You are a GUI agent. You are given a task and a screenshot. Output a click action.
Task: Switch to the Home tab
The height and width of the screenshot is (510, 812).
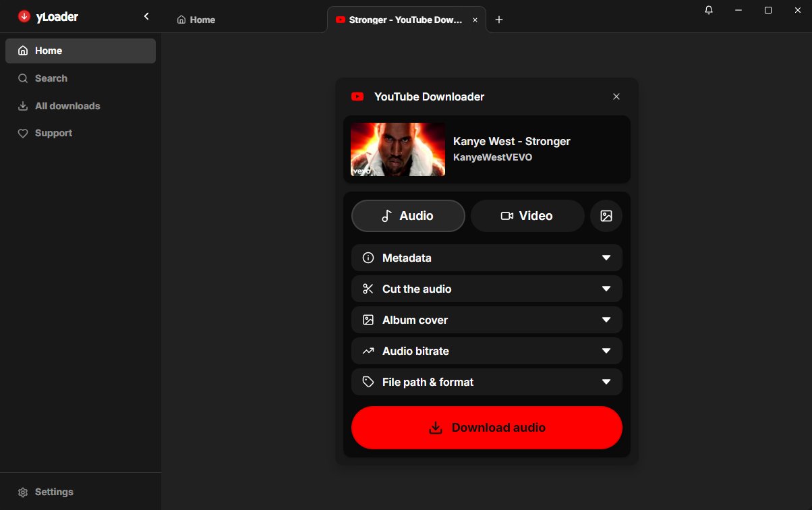(x=196, y=20)
